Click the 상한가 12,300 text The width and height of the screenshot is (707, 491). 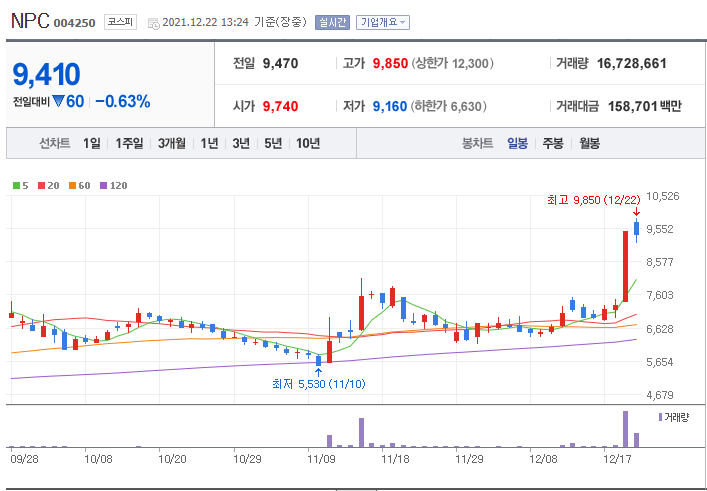(452, 64)
